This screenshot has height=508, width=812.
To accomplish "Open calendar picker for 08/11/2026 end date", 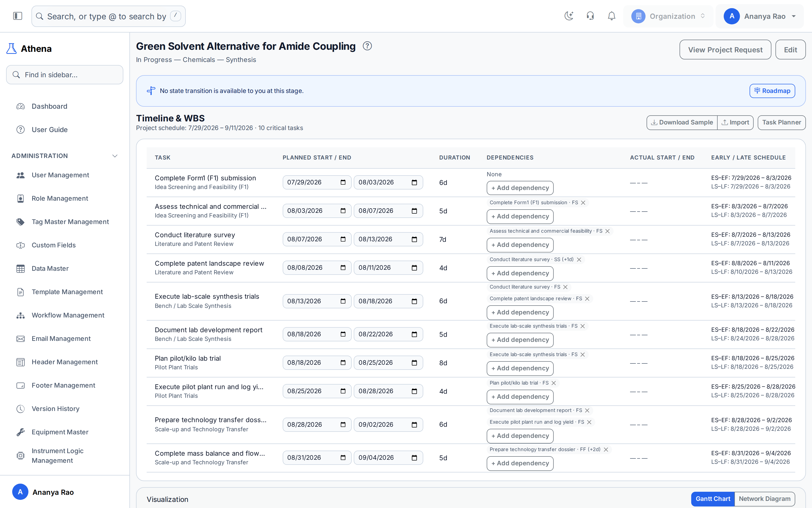I will pos(414,268).
